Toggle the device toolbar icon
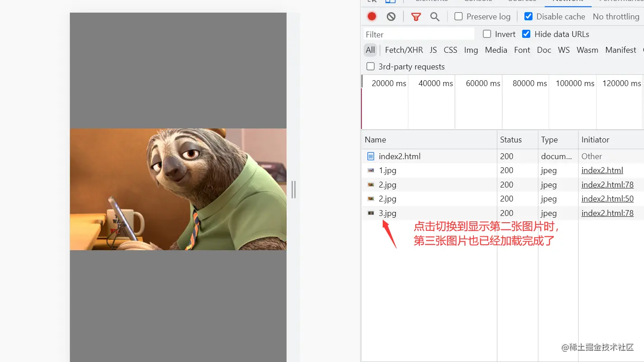644x362 pixels. [x=390, y=1]
